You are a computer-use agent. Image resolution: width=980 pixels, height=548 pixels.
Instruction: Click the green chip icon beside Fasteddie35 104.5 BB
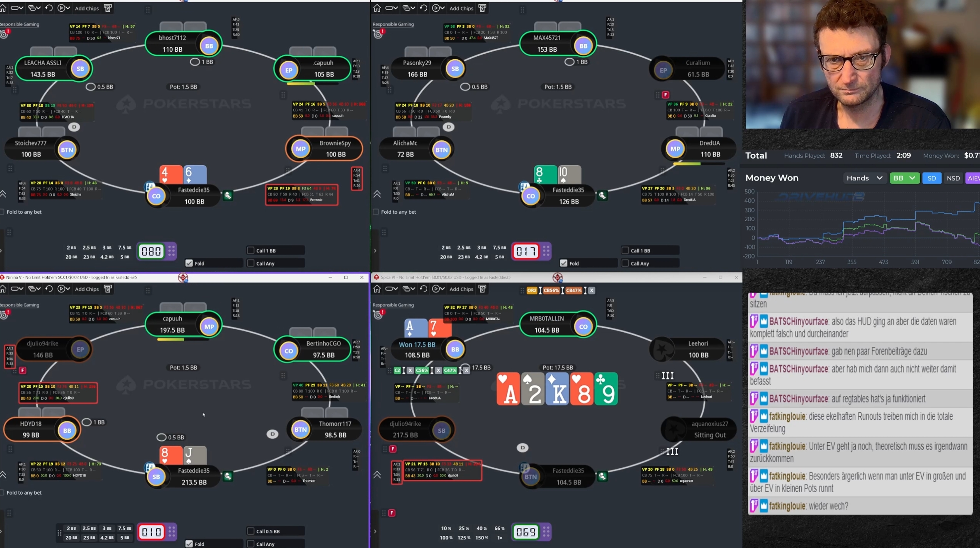click(x=602, y=476)
